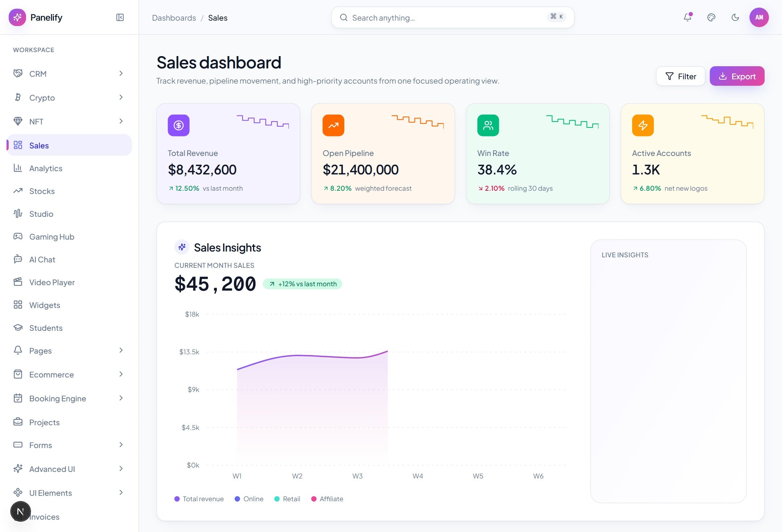This screenshot has height=532, width=782.
Task: Click the Dashboards breadcrumb link
Action: tap(174, 18)
